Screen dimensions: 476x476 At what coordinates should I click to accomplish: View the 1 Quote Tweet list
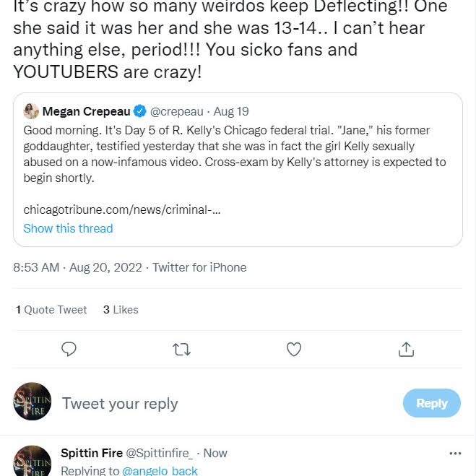click(51, 309)
